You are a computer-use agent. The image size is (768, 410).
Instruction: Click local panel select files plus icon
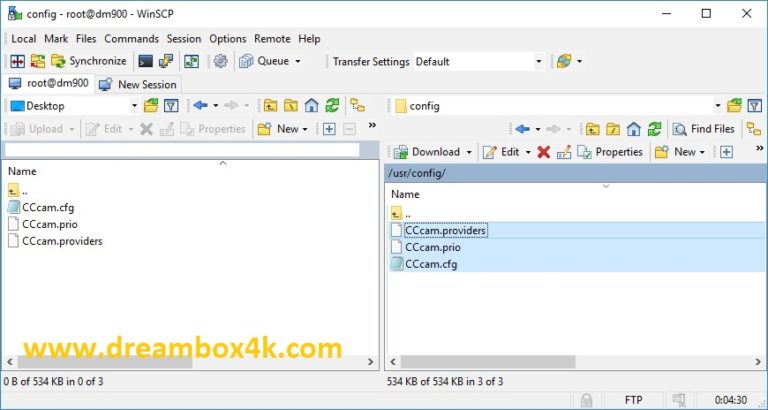coord(329,129)
